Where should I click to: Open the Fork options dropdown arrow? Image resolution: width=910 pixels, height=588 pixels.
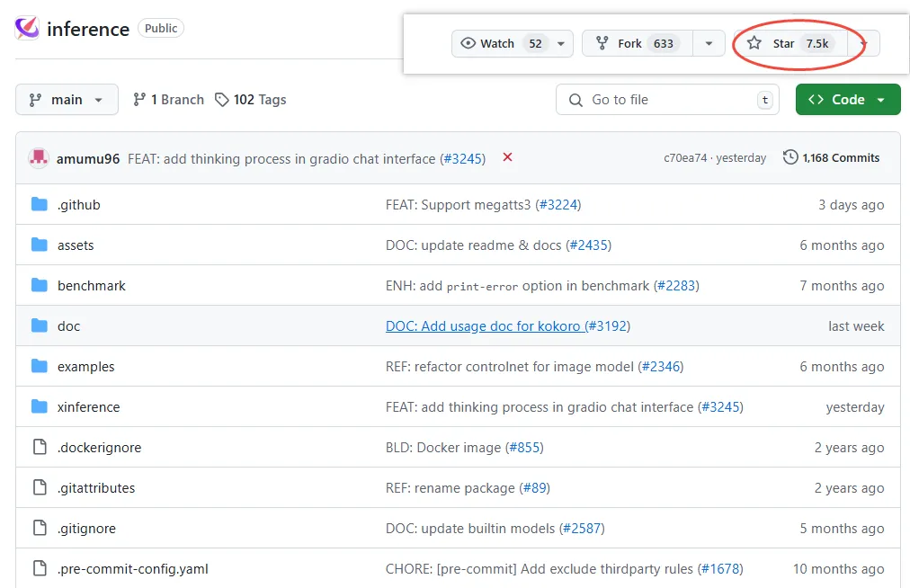(709, 43)
